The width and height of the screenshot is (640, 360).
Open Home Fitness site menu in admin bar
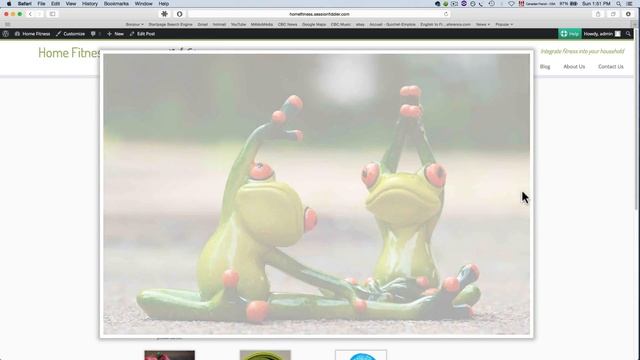click(x=32, y=34)
